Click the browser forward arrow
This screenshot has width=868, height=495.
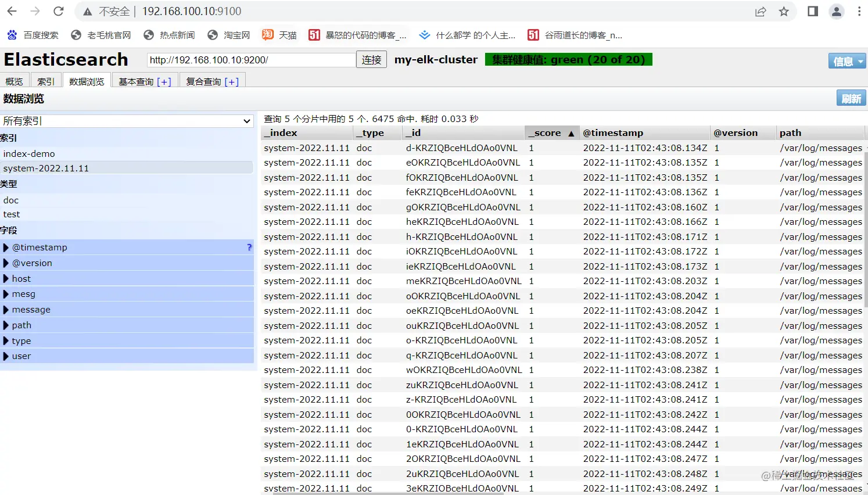[x=35, y=11]
